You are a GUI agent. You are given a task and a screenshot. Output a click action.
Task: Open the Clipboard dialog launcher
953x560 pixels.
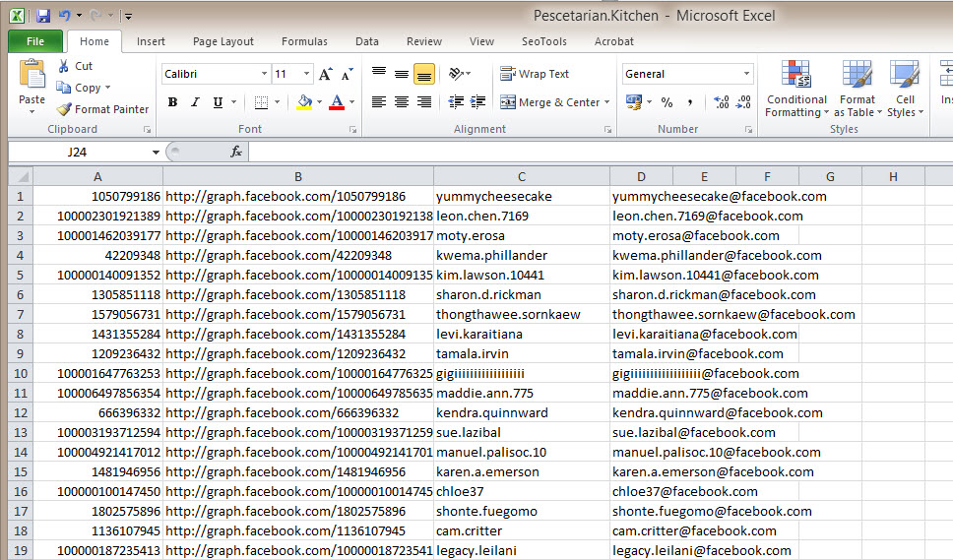point(147,129)
